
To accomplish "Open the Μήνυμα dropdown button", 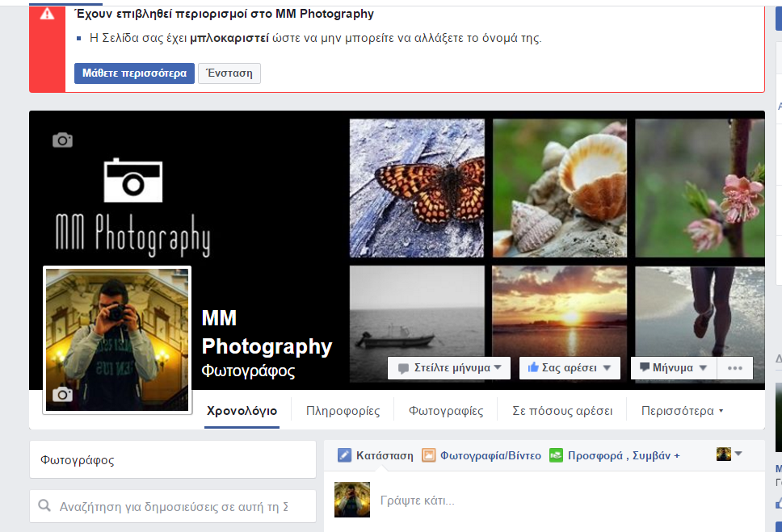I will [x=674, y=368].
